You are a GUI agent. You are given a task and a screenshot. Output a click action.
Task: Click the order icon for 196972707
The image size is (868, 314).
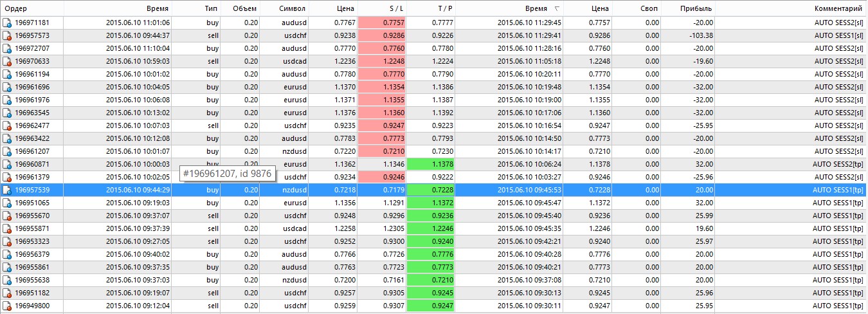[7, 48]
